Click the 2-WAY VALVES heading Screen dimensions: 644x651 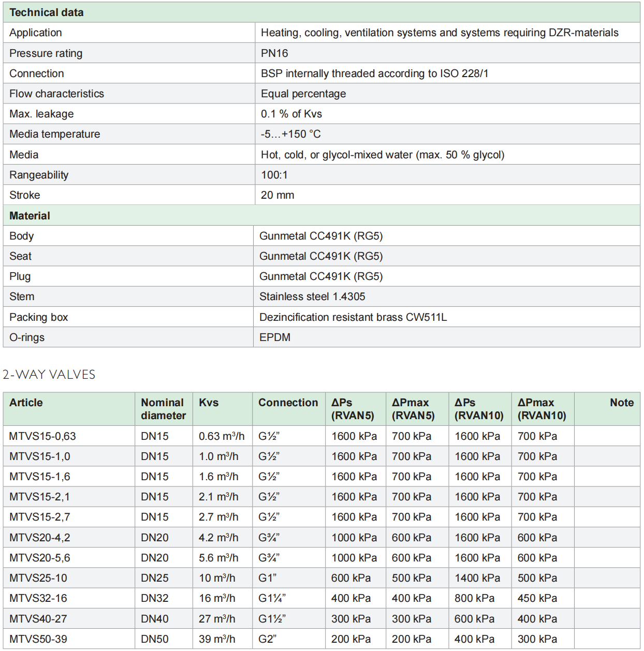click(49, 375)
